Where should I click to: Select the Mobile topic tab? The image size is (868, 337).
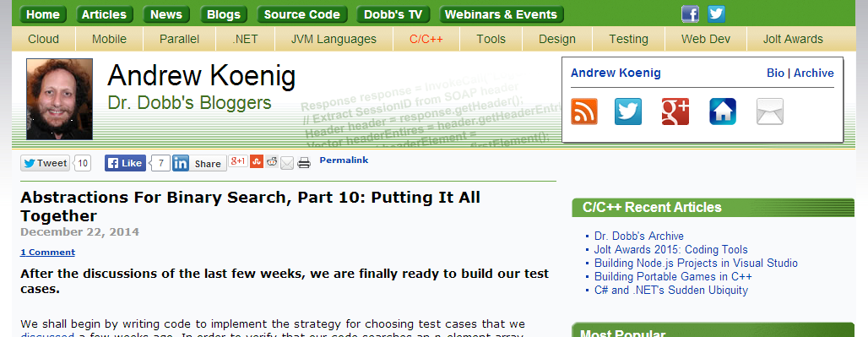pos(109,40)
